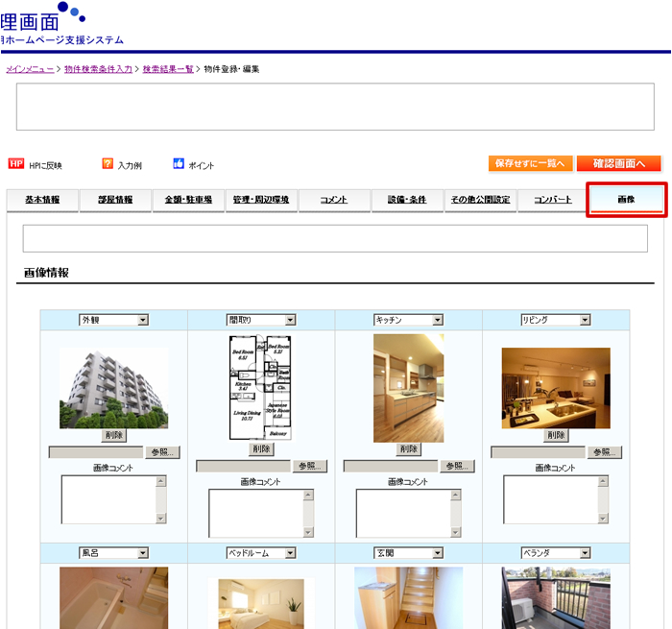Click the veranda photo thumbnail
The height and width of the screenshot is (629, 672).
coord(556,598)
